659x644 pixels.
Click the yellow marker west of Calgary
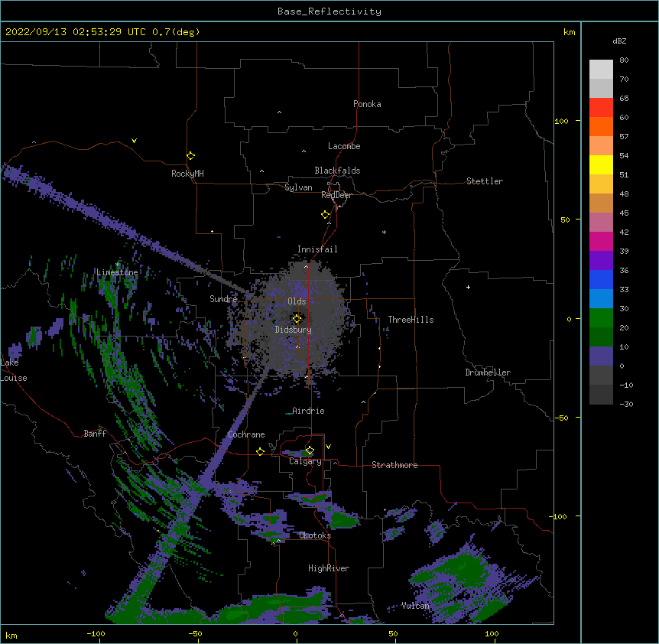[x=260, y=451]
